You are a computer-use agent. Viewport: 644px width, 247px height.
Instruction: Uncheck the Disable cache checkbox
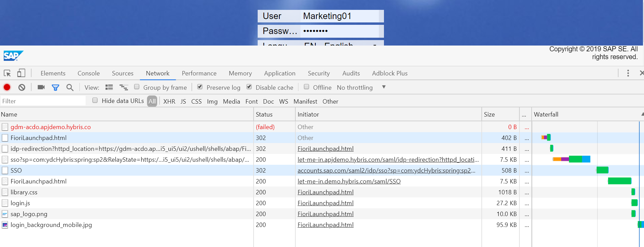click(x=249, y=87)
